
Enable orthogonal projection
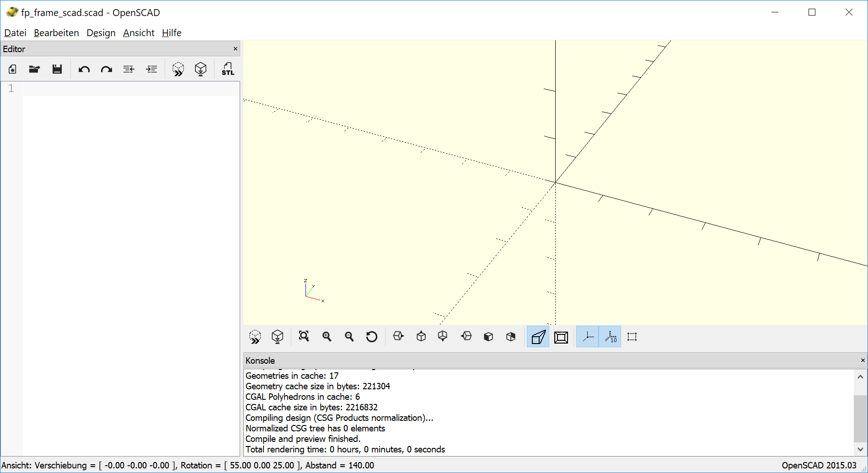pyautogui.click(x=561, y=336)
